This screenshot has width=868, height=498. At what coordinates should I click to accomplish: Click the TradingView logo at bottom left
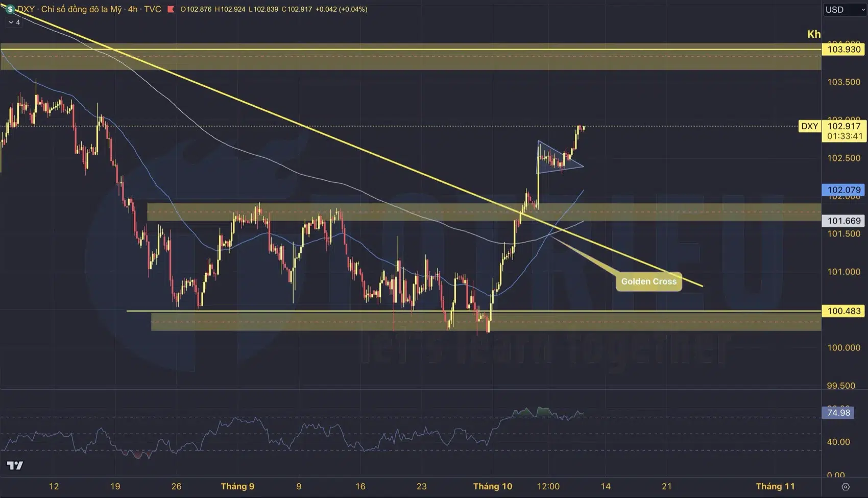click(x=15, y=465)
